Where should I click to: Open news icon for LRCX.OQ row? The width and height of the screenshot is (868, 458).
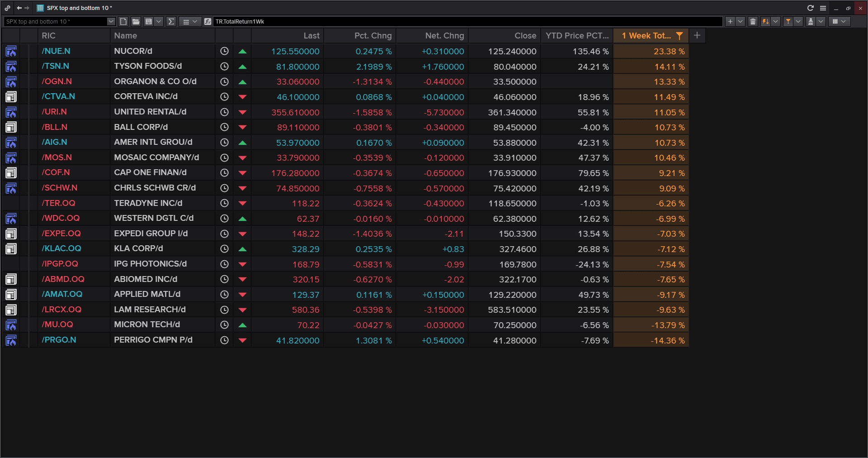(x=11, y=310)
